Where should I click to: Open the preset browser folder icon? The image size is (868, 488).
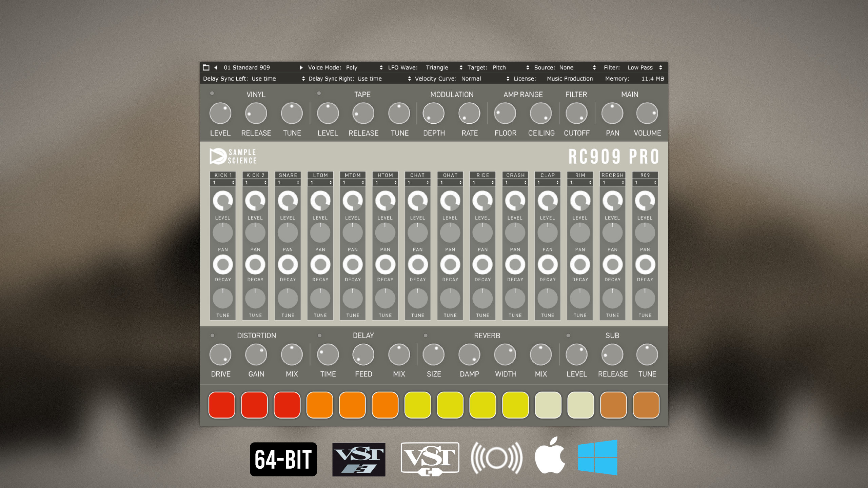(206, 67)
